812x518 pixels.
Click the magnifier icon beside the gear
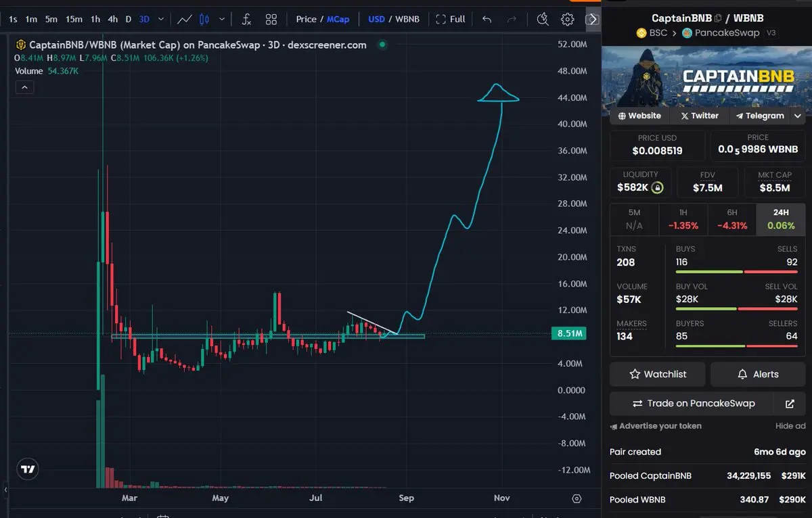(542, 19)
